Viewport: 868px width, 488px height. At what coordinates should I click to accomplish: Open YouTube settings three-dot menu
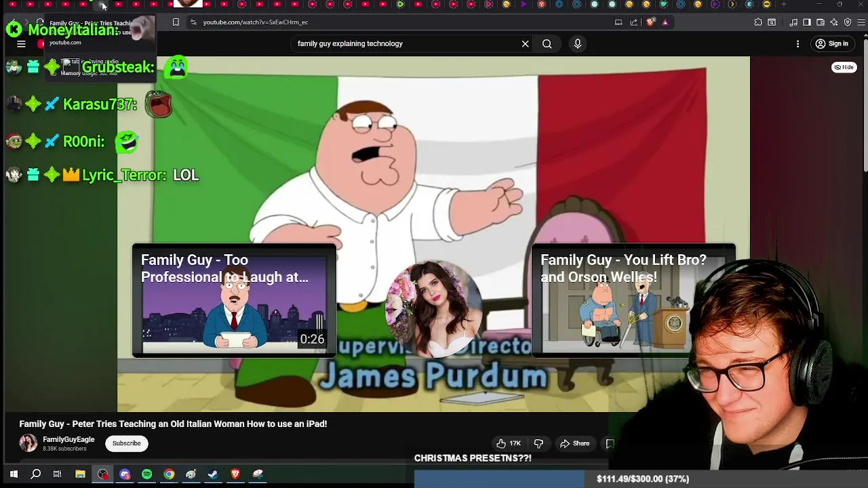pyautogui.click(x=797, y=44)
